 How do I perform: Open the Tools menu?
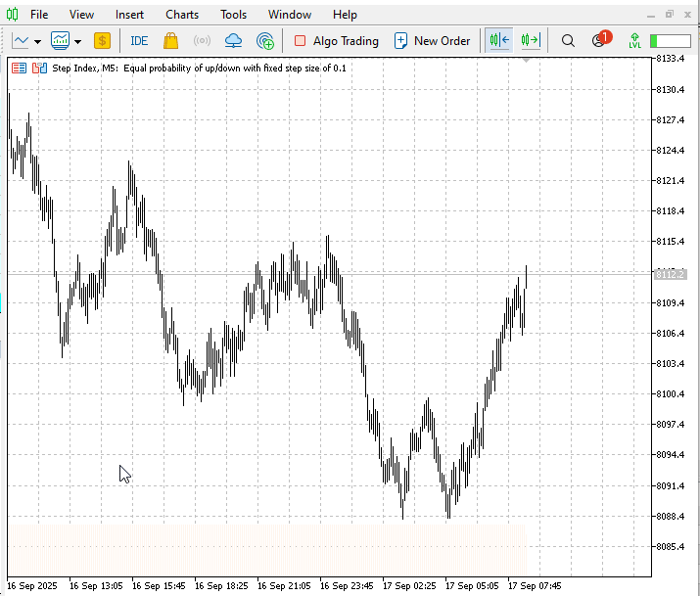click(233, 15)
